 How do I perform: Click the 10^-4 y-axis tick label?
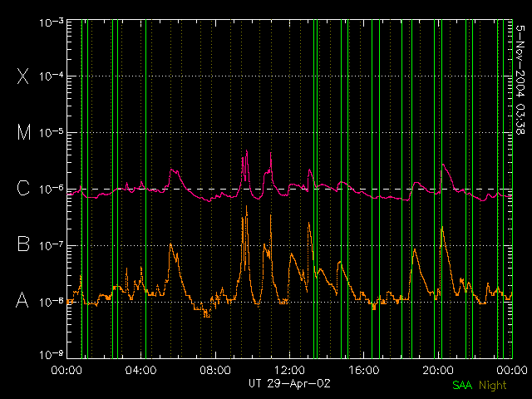click(x=52, y=76)
